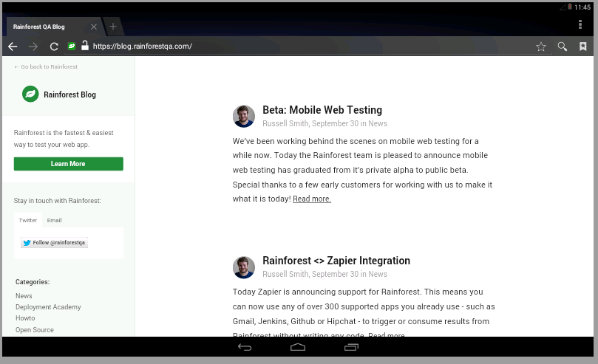
Task: Tap the battery icon in status bar
Action: [x=569, y=7]
